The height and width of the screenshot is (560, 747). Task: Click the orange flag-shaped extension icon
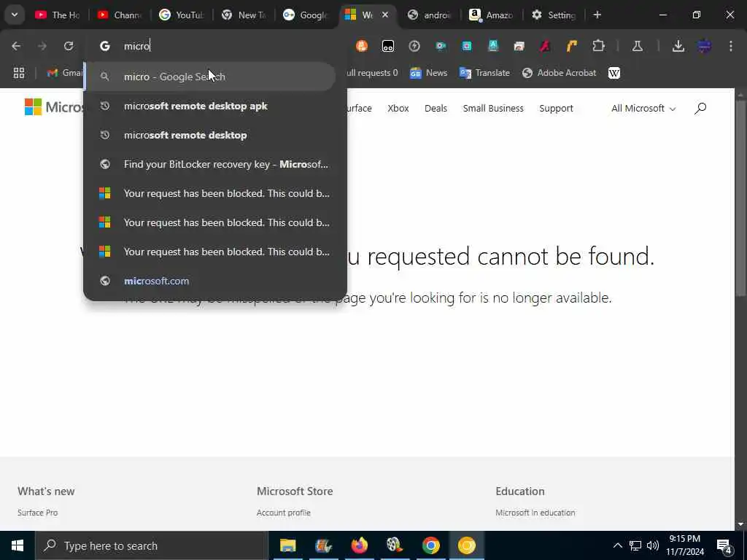point(572,46)
